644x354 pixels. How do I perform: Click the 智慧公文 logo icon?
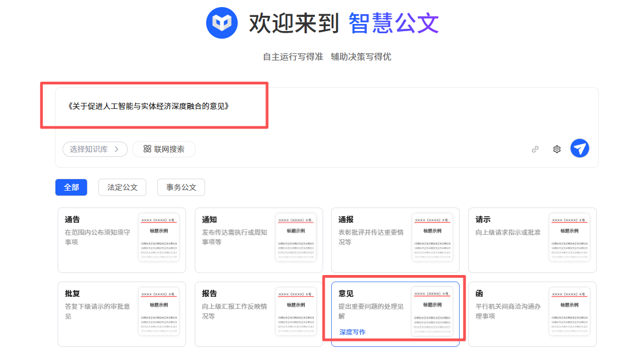(x=221, y=23)
